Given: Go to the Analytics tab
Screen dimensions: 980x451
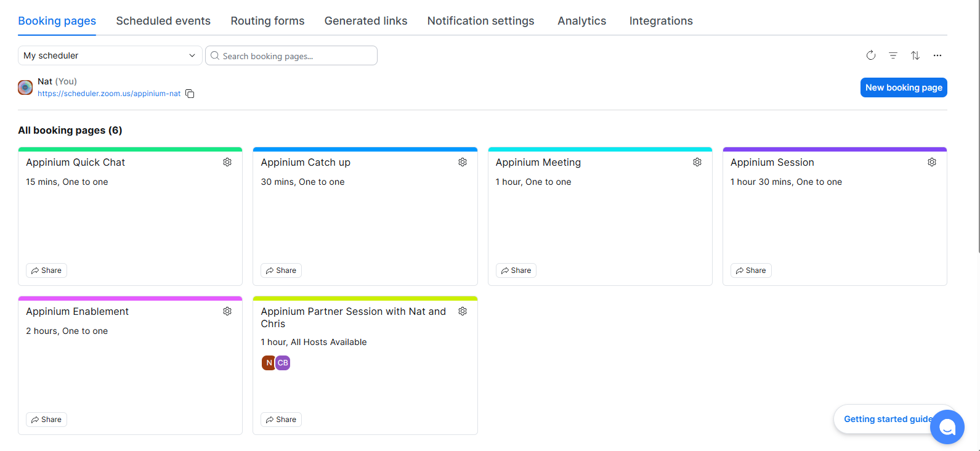Looking at the screenshot, I should pos(581,21).
